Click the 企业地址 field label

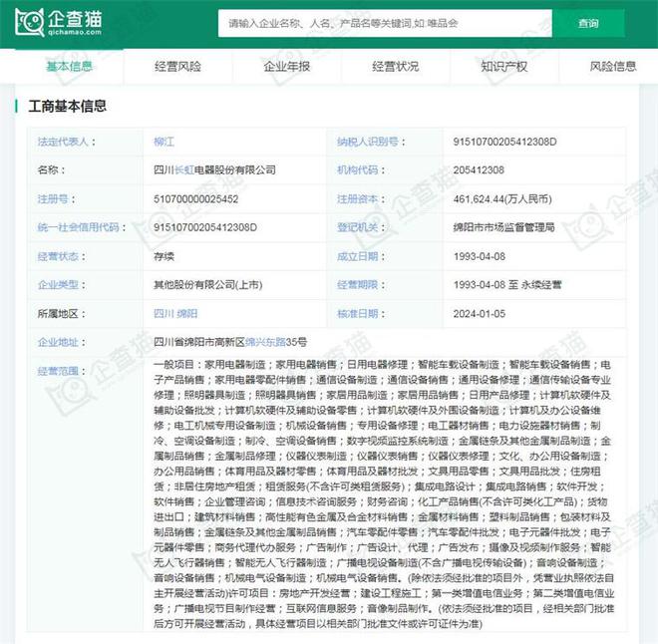[61, 342]
